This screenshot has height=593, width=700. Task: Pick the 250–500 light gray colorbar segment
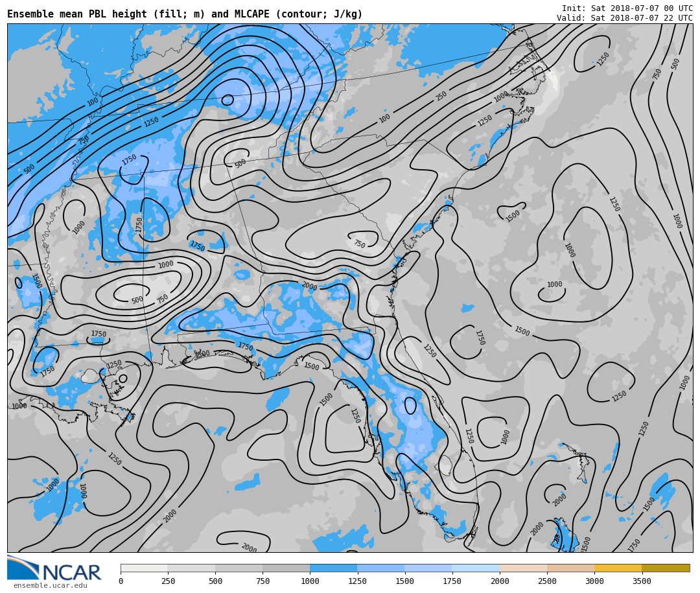(191, 568)
